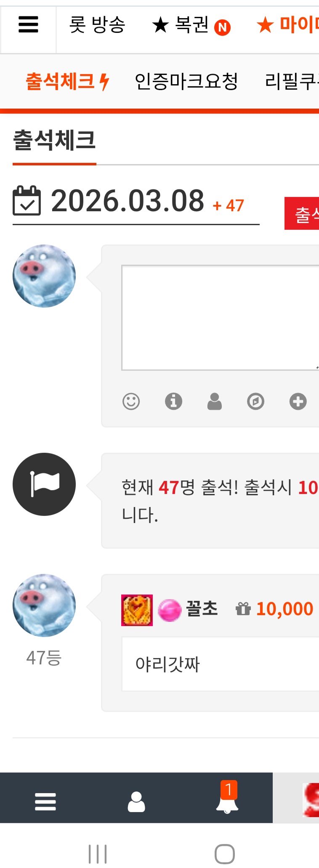Open the 리필쿠폰 tab
This screenshot has width=319, height=868.
(x=292, y=81)
